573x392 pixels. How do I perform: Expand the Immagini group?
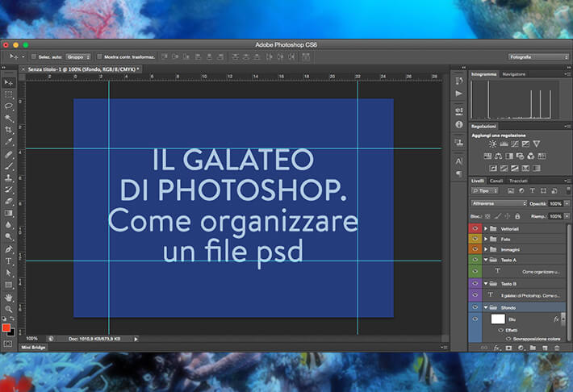[486, 249]
